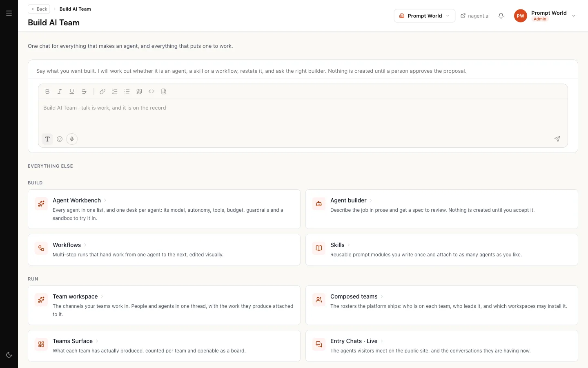Click the Back button
This screenshot has height=368, width=588.
pyautogui.click(x=39, y=9)
